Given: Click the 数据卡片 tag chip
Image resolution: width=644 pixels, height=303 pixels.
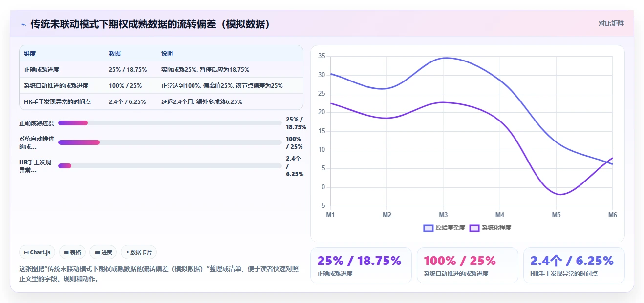Looking at the screenshot, I should tap(139, 252).
